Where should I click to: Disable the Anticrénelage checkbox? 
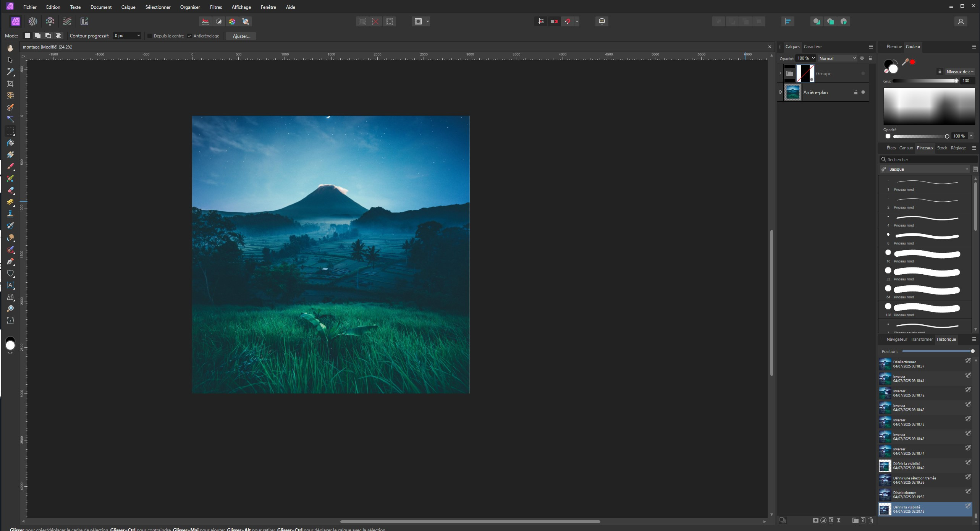click(x=189, y=36)
